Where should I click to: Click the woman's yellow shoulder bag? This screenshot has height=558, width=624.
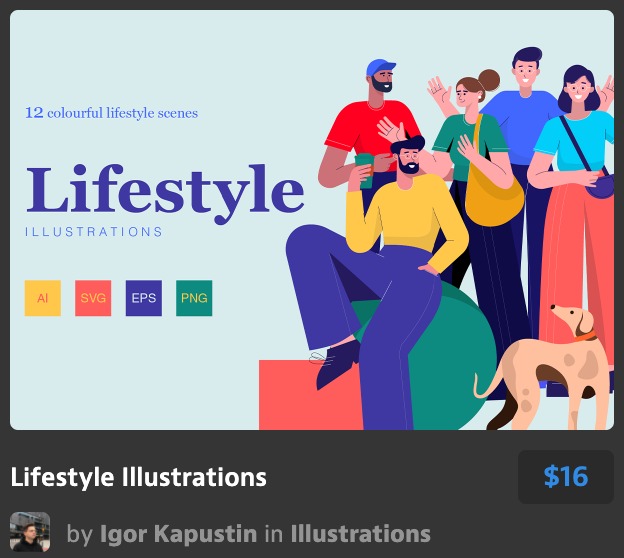[x=493, y=188]
